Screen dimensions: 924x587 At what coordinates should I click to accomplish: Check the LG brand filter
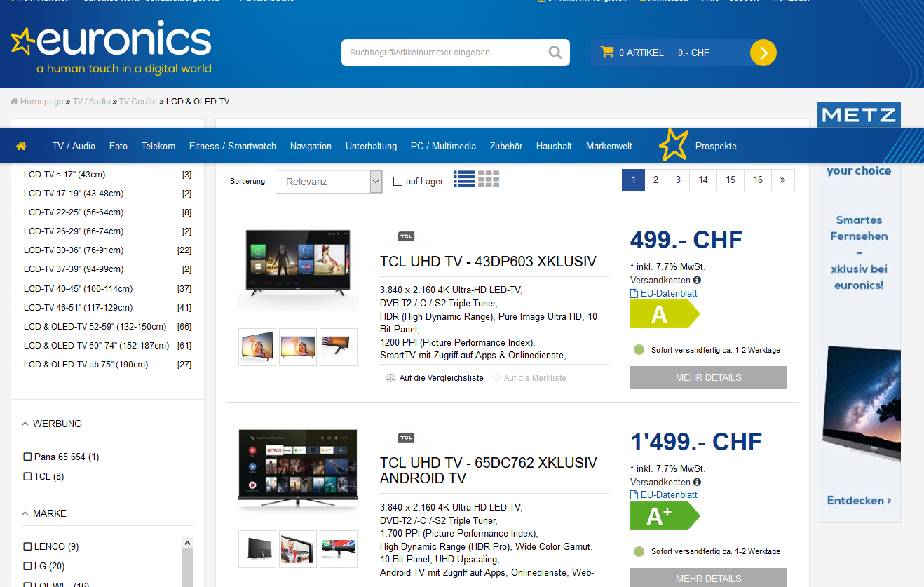(x=28, y=567)
